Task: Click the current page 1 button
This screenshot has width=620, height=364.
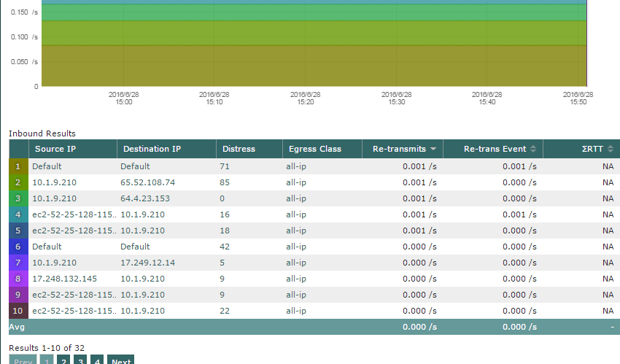Action: click(x=47, y=360)
